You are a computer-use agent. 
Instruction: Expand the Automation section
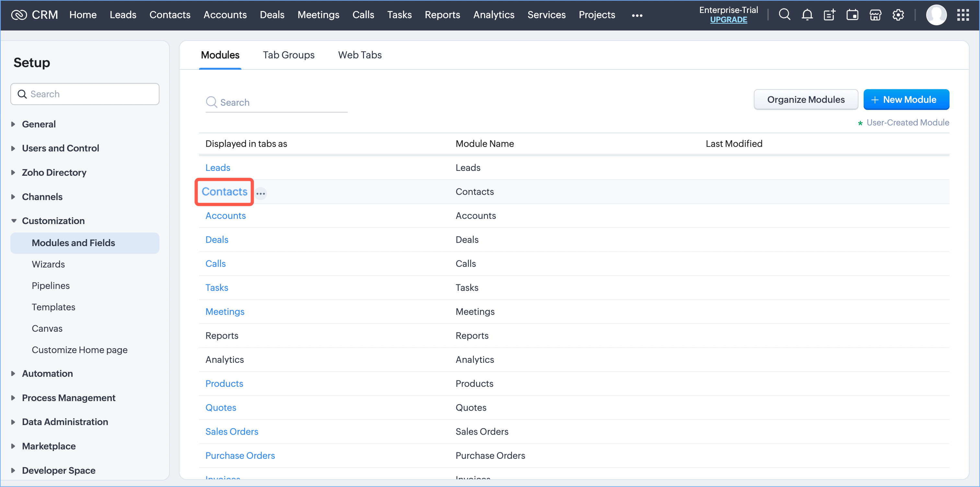(x=47, y=374)
